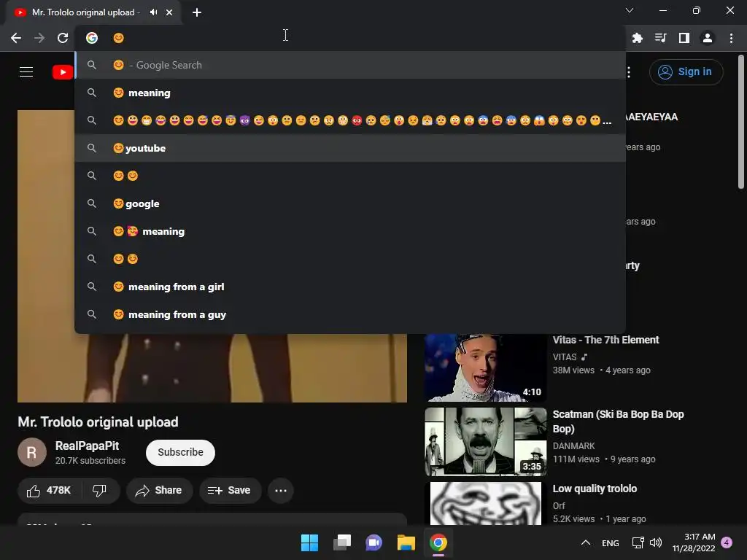Open the volume tray icon
The width and height of the screenshot is (747, 560).
click(x=656, y=542)
